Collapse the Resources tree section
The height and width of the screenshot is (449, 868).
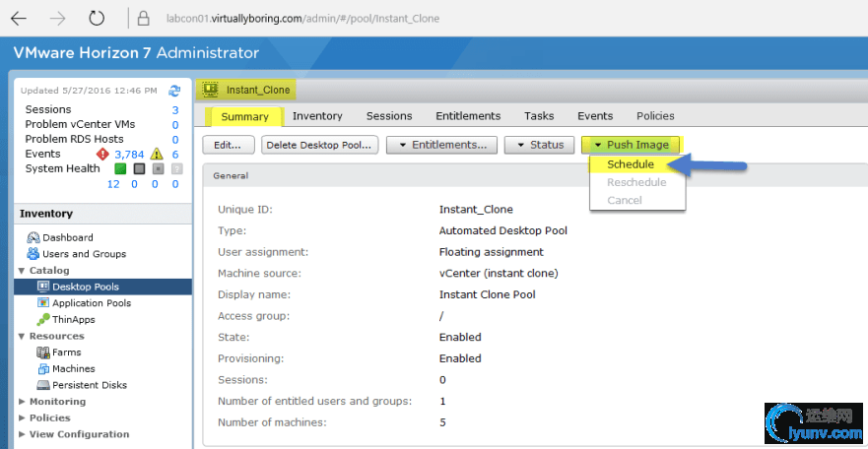pyautogui.click(x=22, y=336)
